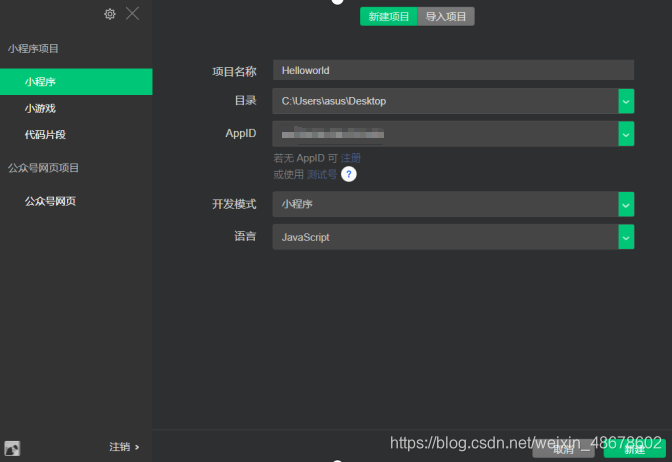Select 小程序 in the sidebar
The height and width of the screenshot is (462, 672).
pos(76,81)
